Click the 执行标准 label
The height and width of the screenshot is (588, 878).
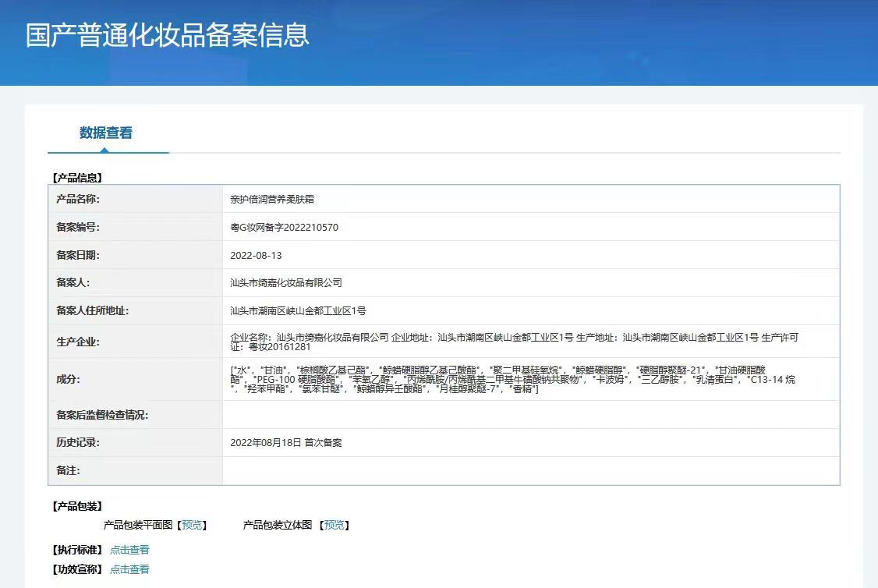(x=77, y=550)
